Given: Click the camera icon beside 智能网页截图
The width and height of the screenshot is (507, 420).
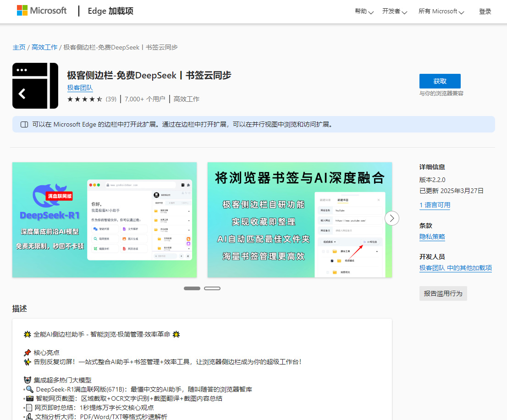Looking at the screenshot, I should [29, 398].
